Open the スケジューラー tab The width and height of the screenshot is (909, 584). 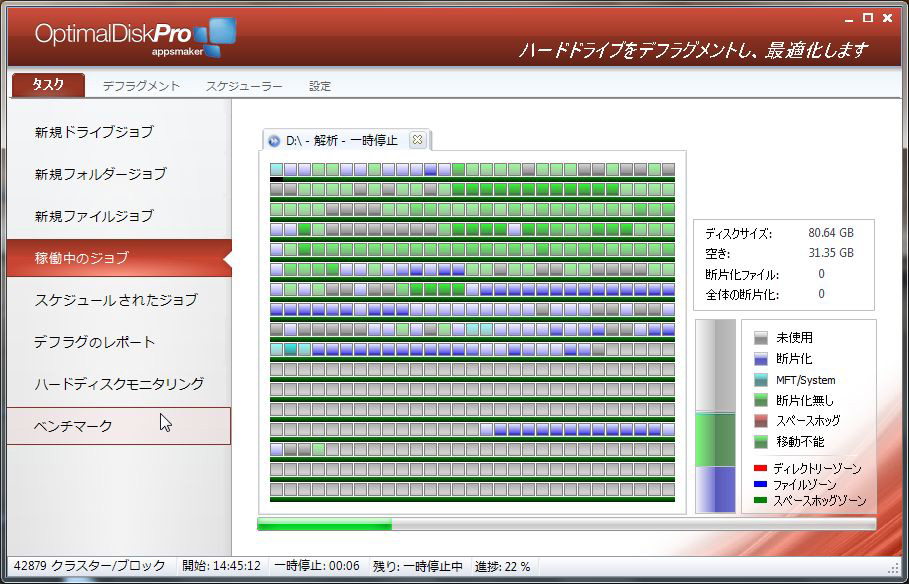(244, 86)
